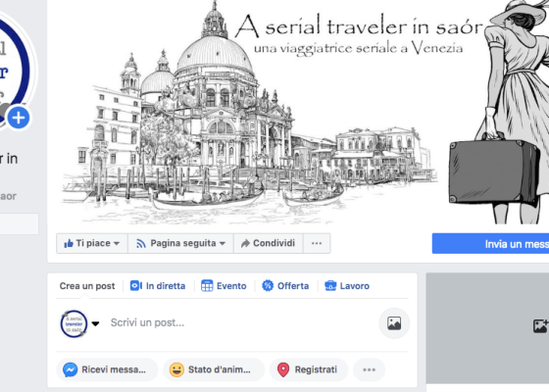Click the In diretta live video icon

136,286
